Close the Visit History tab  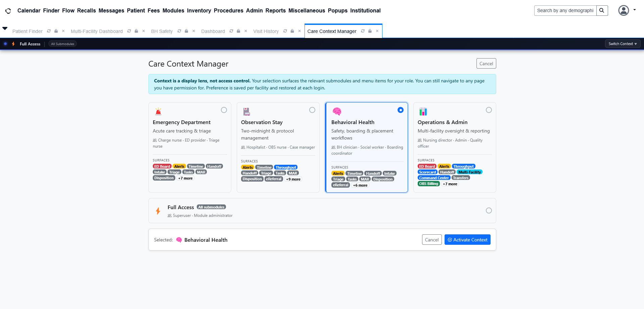(300, 31)
